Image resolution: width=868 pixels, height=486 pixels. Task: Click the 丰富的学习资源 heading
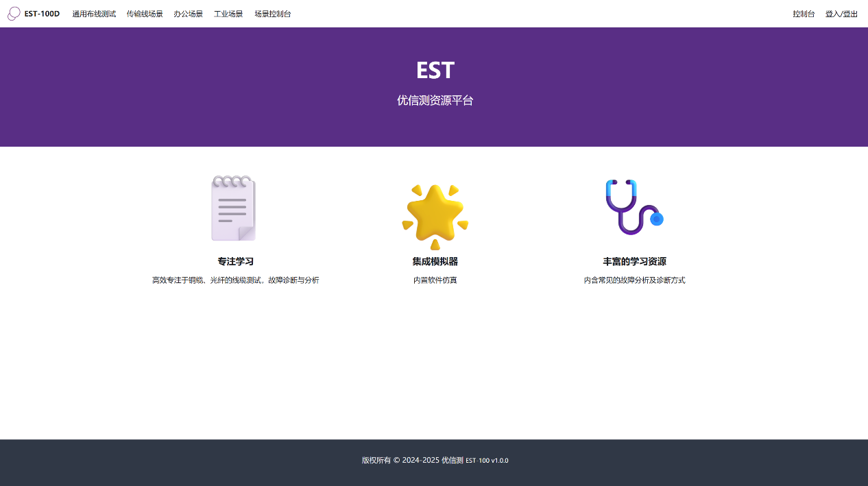(x=634, y=261)
